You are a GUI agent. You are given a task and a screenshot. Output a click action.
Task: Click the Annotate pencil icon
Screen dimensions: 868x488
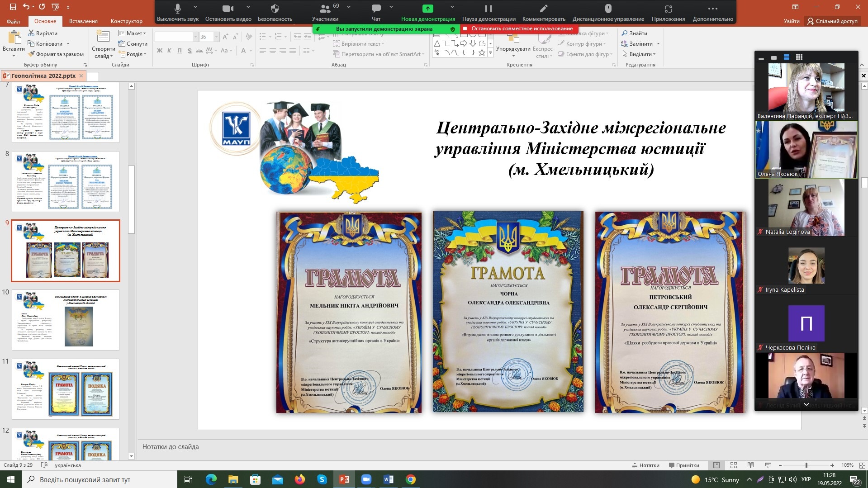pyautogui.click(x=544, y=9)
